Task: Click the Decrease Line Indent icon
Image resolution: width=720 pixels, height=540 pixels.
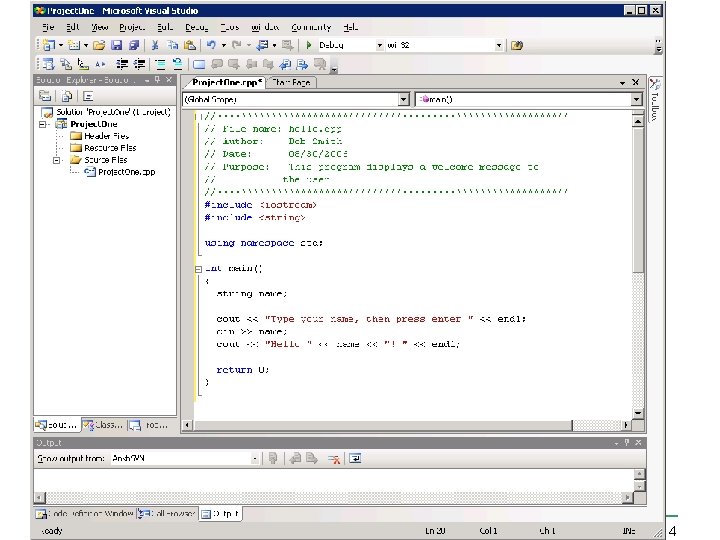Action: pyautogui.click(x=122, y=64)
